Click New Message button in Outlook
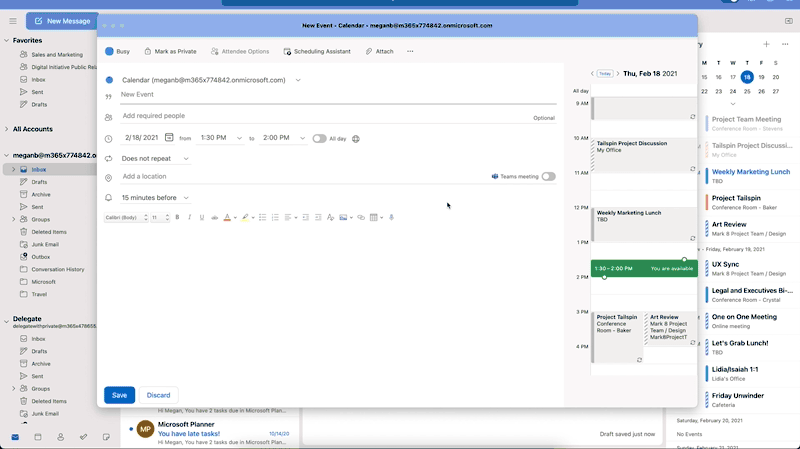Viewport: 800px width, 449px height. pyautogui.click(x=62, y=21)
